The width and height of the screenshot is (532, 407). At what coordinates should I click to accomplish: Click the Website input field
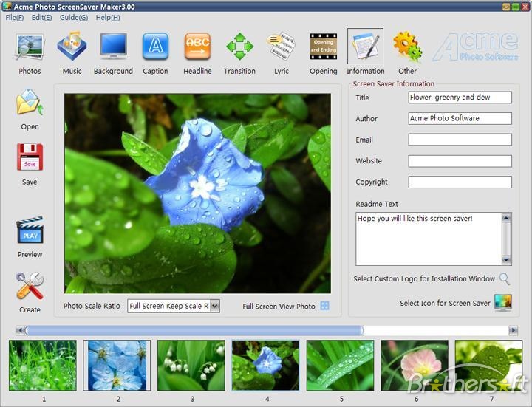pos(460,161)
